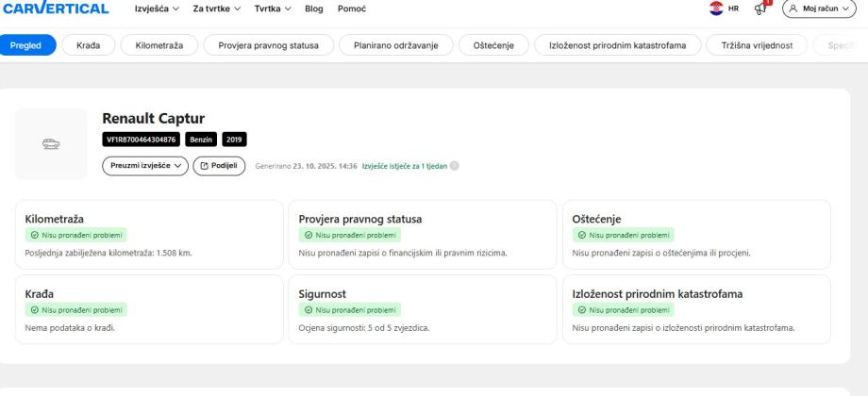Image resolution: width=868 pixels, height=396 pixels.
Task: Click the Izvješće istječe za 1 tjedan text
Action: [x=405, y=166]
